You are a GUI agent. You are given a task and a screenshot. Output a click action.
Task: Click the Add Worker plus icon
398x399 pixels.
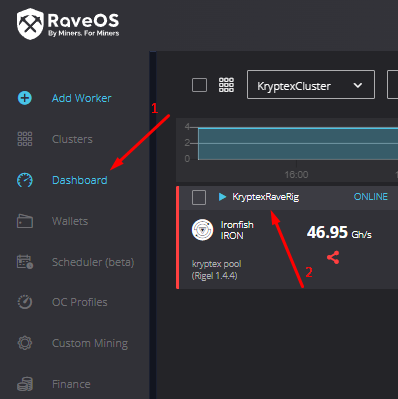coord(25,98)
